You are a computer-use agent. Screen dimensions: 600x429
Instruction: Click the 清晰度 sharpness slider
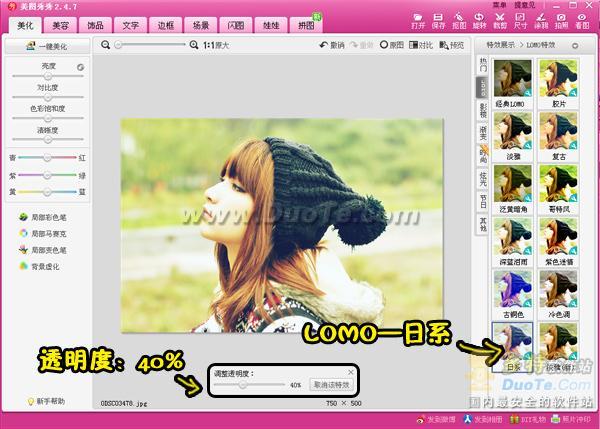click(48, 139)
